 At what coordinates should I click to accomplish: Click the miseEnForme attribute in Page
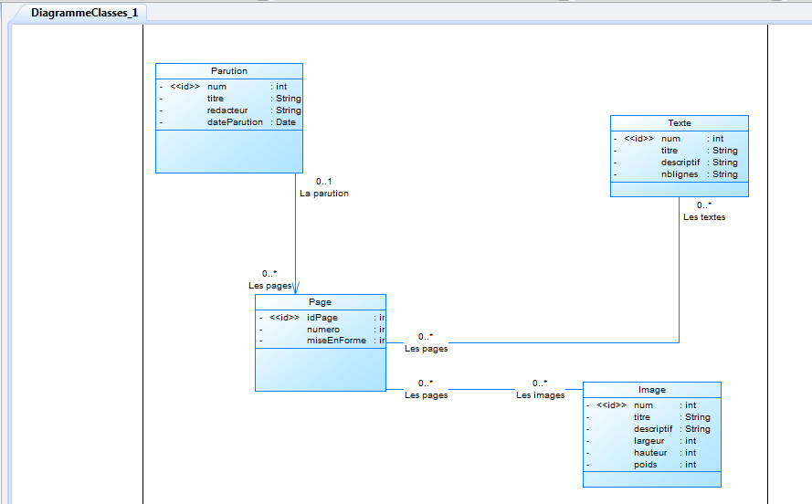pos(336,341)
